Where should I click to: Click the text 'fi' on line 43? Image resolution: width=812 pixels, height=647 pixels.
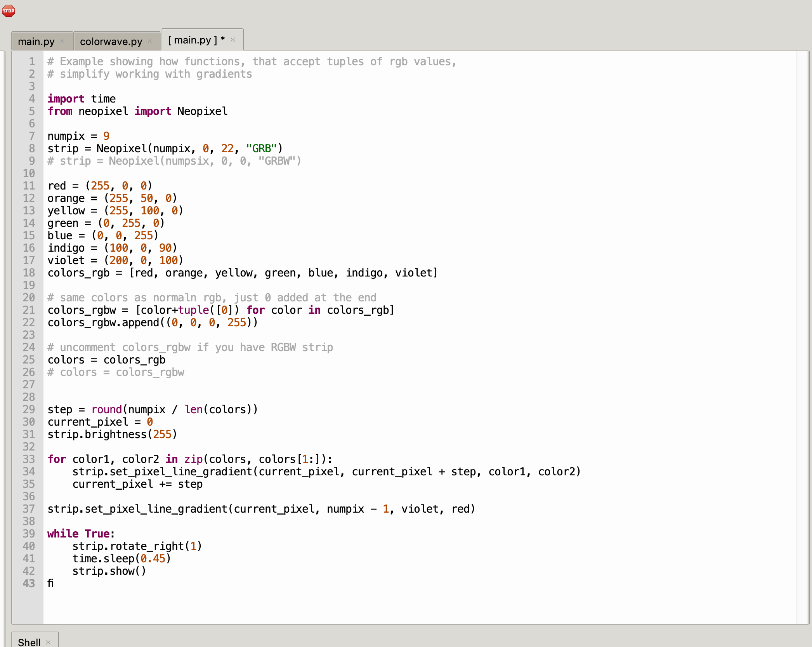[50, 583]
